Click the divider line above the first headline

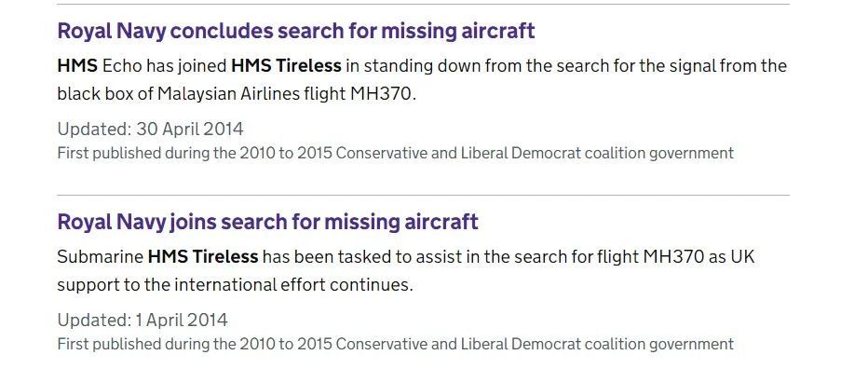click(x=423, y=5)
